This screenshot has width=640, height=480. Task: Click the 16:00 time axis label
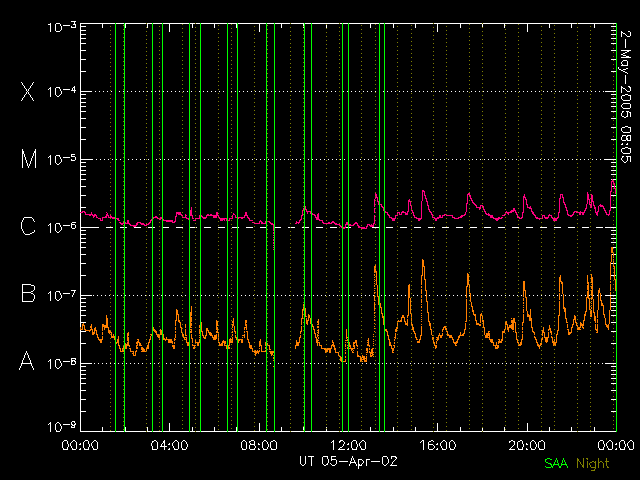438,445
